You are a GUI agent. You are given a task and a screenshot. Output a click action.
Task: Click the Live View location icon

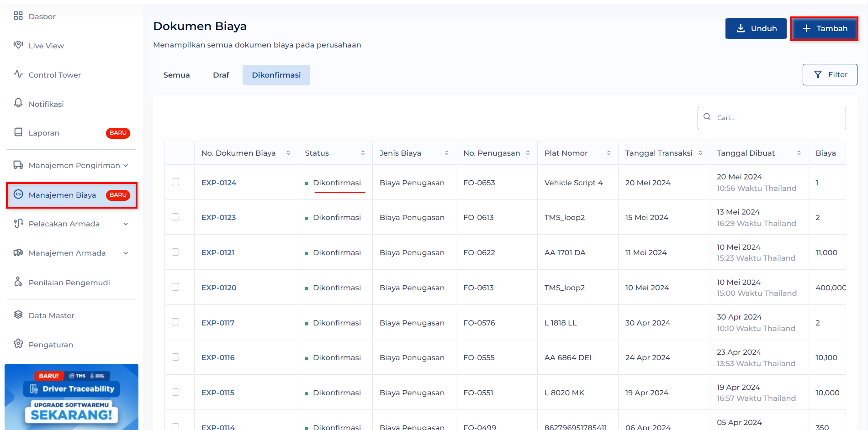18,45
